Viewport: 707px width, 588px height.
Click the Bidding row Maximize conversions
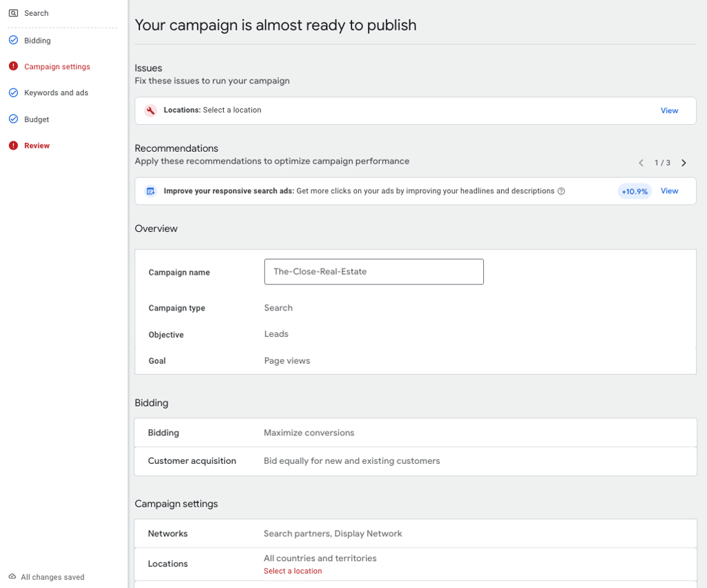coord(415,433)
